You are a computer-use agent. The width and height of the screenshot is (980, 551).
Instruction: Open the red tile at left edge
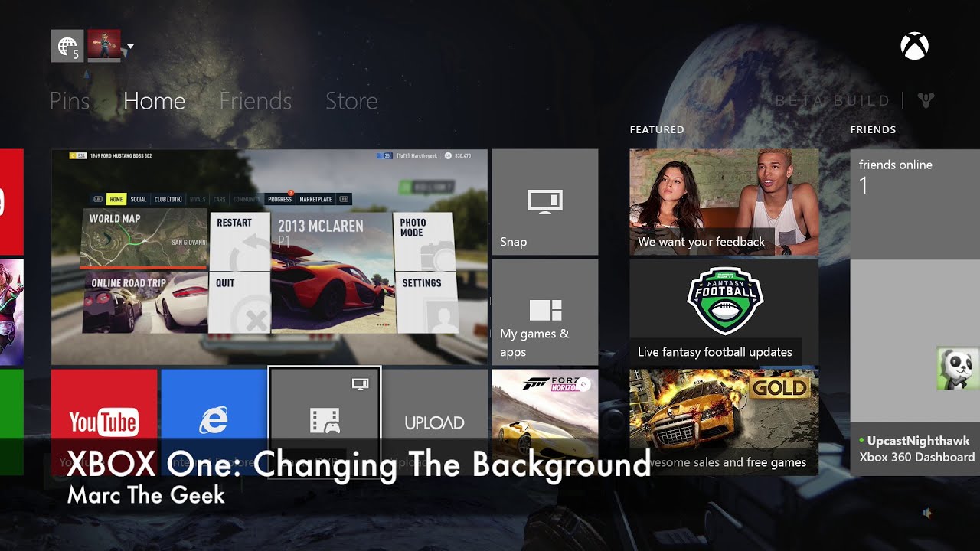coord(11,202)
